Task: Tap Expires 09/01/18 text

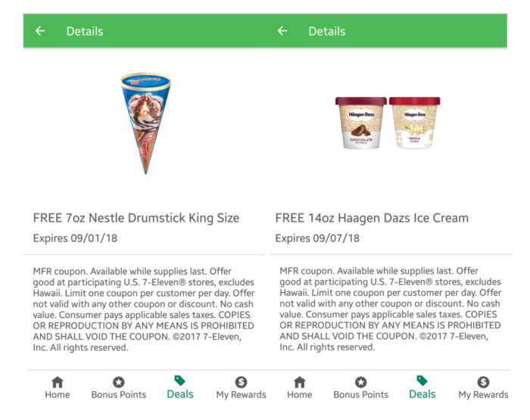Action: pyautogui.click(x=75, y=238)
